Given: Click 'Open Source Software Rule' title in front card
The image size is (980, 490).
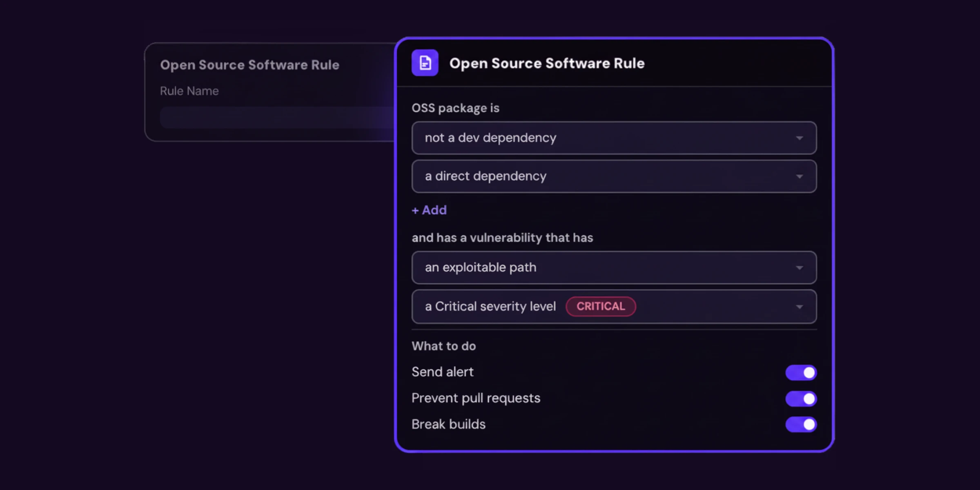Looking at the screenshot, I should (x=547, y=63).
